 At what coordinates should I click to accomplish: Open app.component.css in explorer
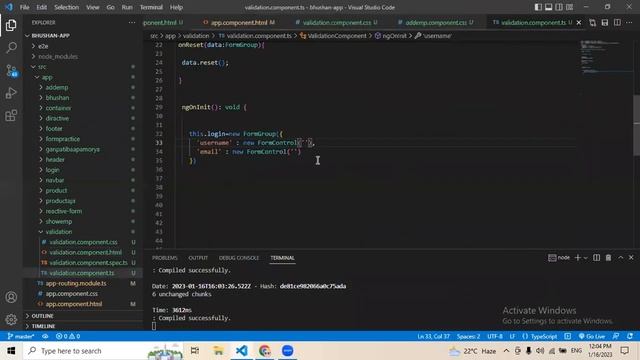tap(71, 293)
